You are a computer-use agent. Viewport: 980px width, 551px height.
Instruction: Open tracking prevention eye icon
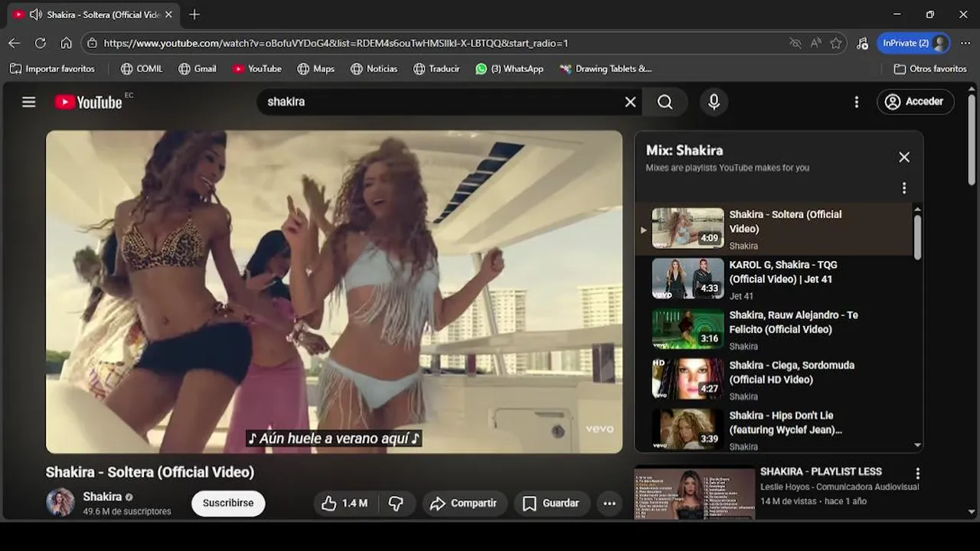click(x=795, y=44)
